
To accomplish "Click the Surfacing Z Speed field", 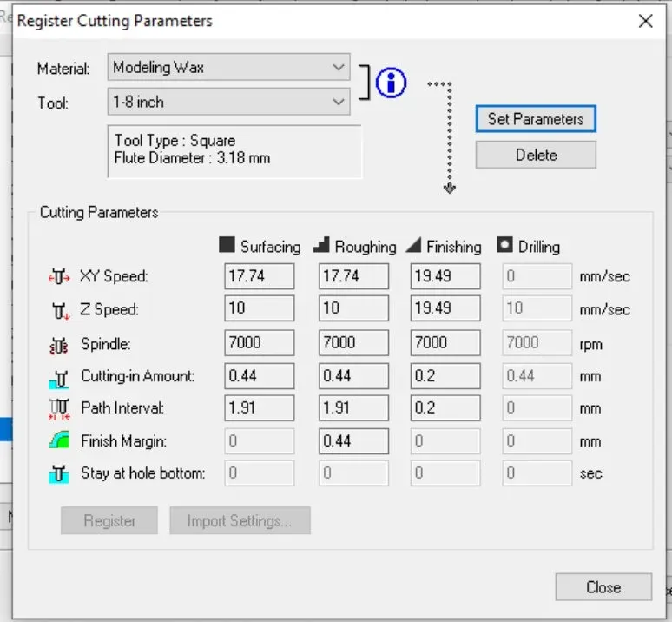I will pyautogui.click(x=260, y=308).
